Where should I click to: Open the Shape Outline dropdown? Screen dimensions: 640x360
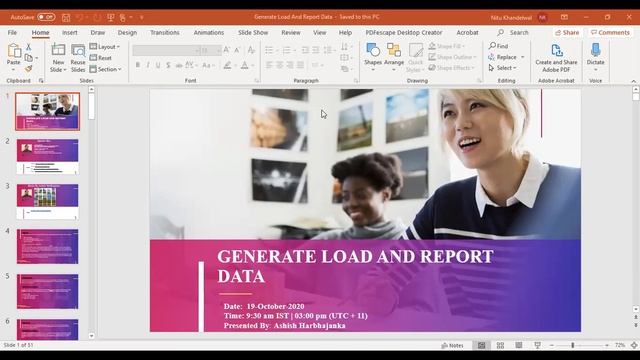coord(452,57)
